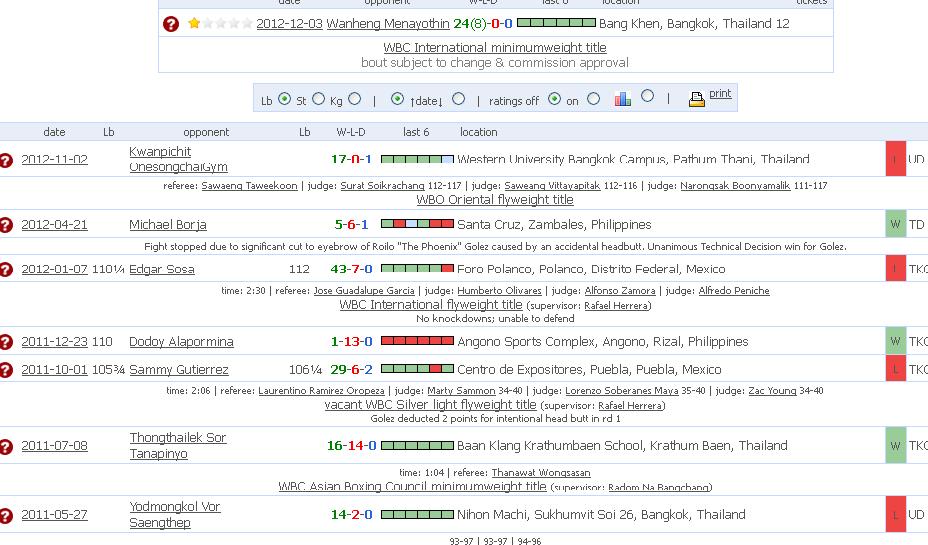
Task: Click the question mark icon for Michael Borja bout
Action: click(6, 225)
